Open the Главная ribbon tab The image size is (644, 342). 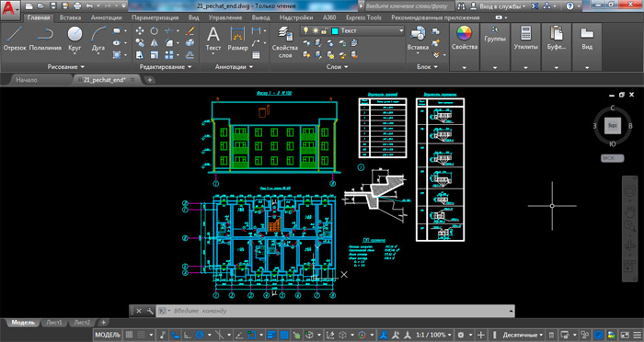39,17
